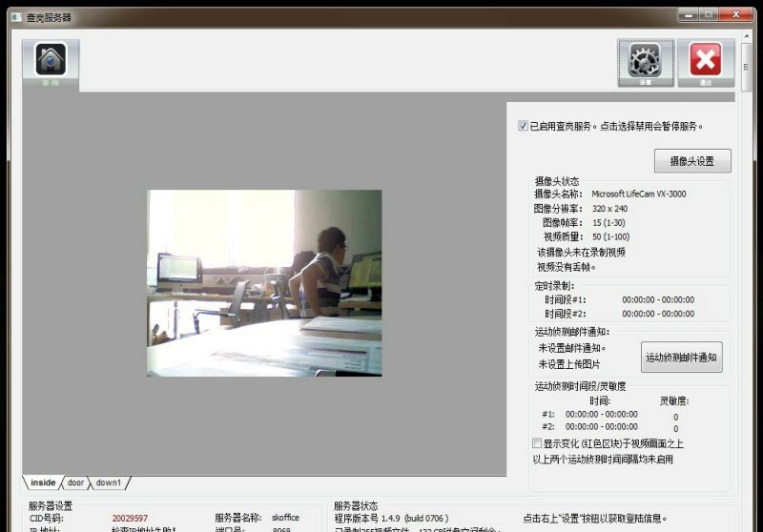Select video quality value 50 (1-100)
Image resolution: width=763 pixels, height=532 pixels.
pos(610,236)
